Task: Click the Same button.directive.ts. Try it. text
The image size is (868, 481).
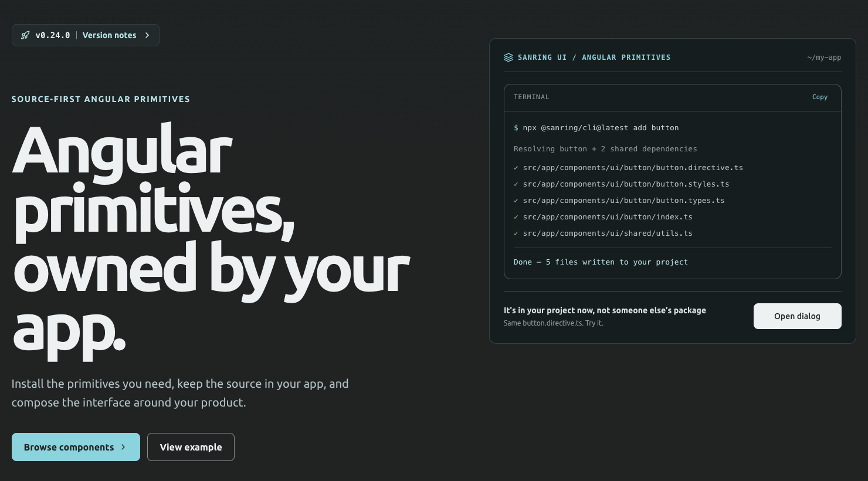Action: 553,323
